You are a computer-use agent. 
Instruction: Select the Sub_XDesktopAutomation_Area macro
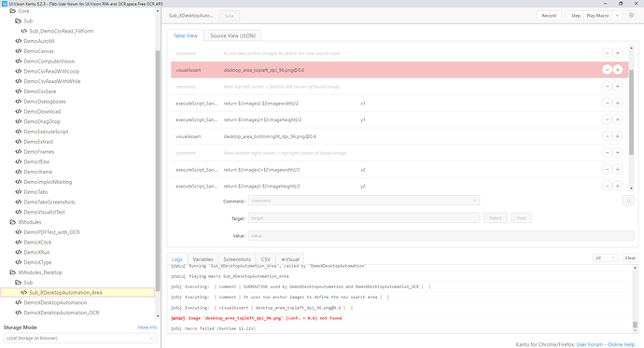77,293
